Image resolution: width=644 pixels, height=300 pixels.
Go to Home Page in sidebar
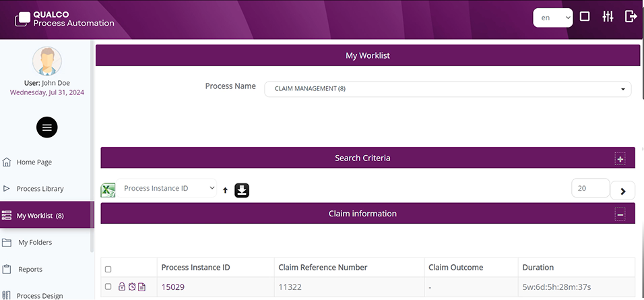34,162
